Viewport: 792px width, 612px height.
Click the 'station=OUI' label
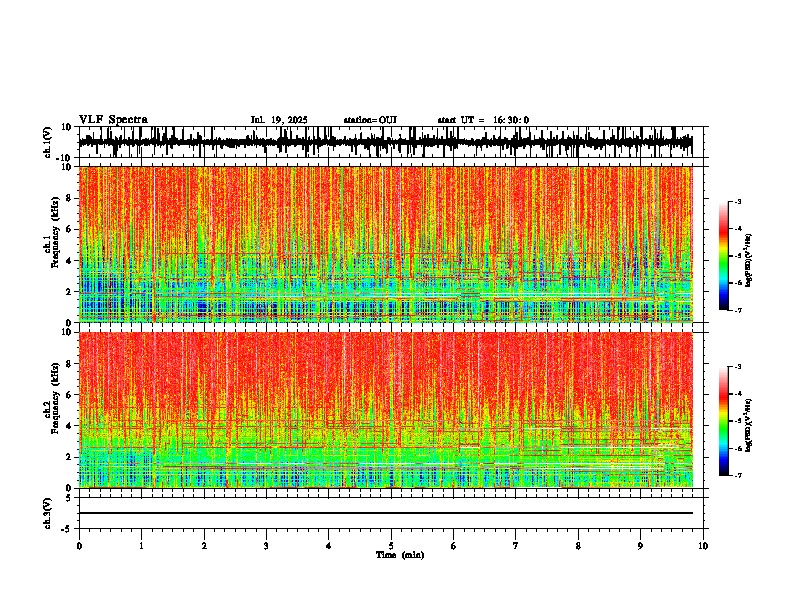(370, 120)
